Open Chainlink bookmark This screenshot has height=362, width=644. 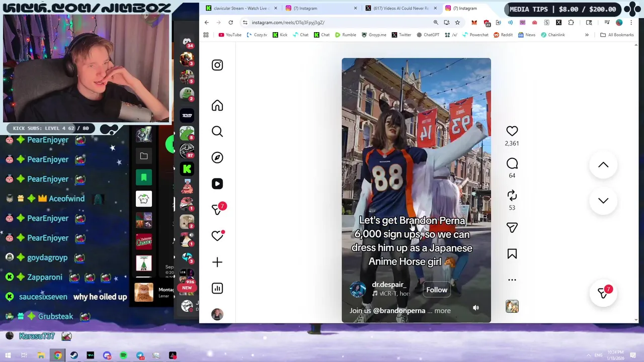point(552,35)
